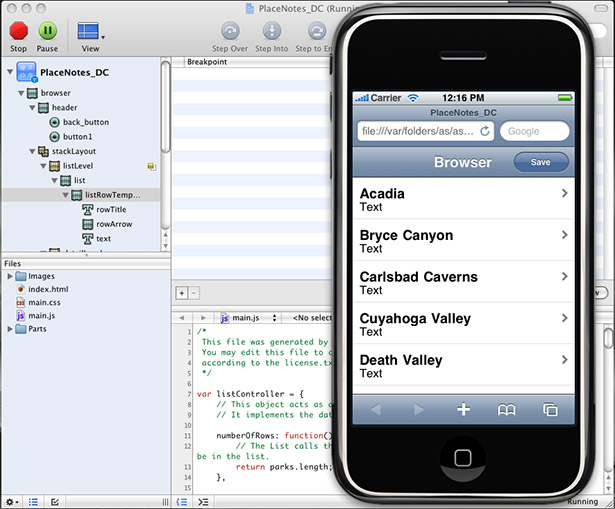Click the navigator scrollbar down arrow
Viewport: 615px width, 509px height.
(x=166, y=246)
